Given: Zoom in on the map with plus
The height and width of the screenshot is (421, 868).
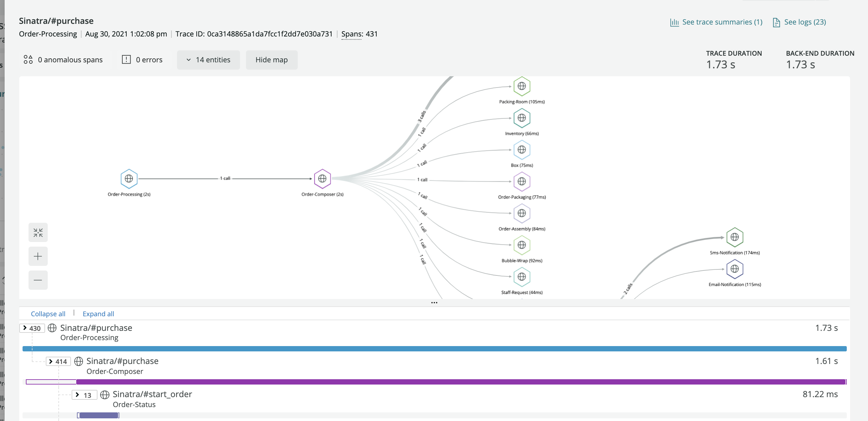Looking at the screenshot, I should [x=38, y=256].
